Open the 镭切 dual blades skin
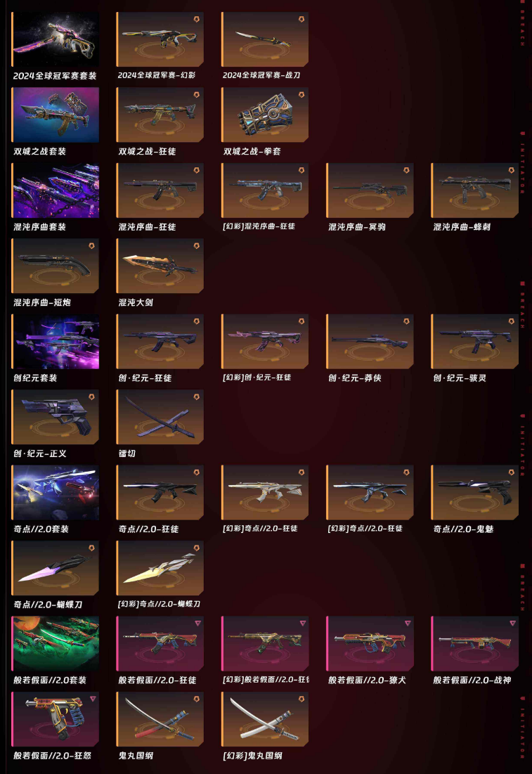Viewport: 532px width, 774px height. tap(160, 417)
